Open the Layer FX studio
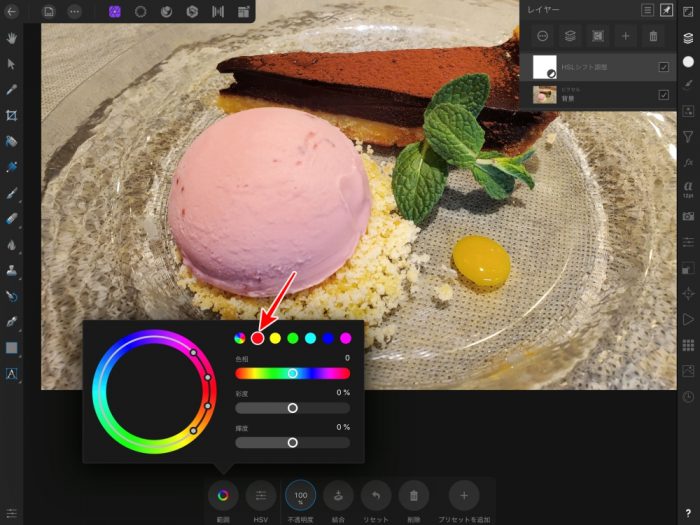 click(688, 162)
